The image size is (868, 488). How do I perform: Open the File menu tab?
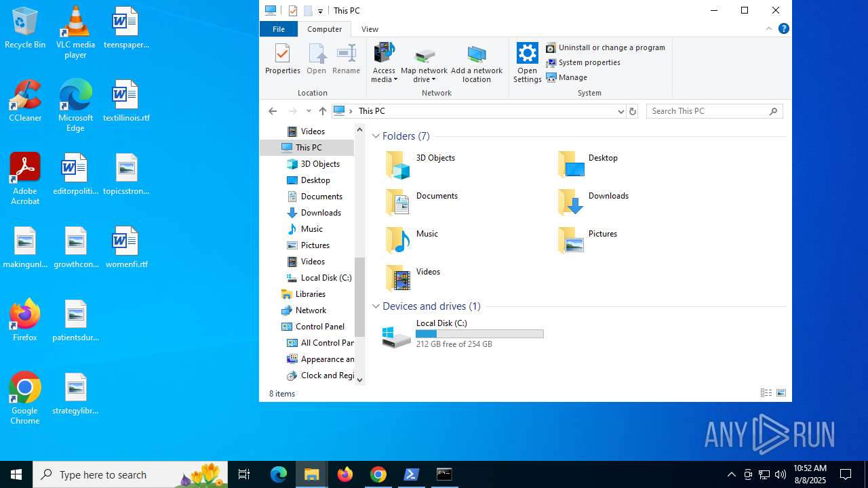(279, 29)
